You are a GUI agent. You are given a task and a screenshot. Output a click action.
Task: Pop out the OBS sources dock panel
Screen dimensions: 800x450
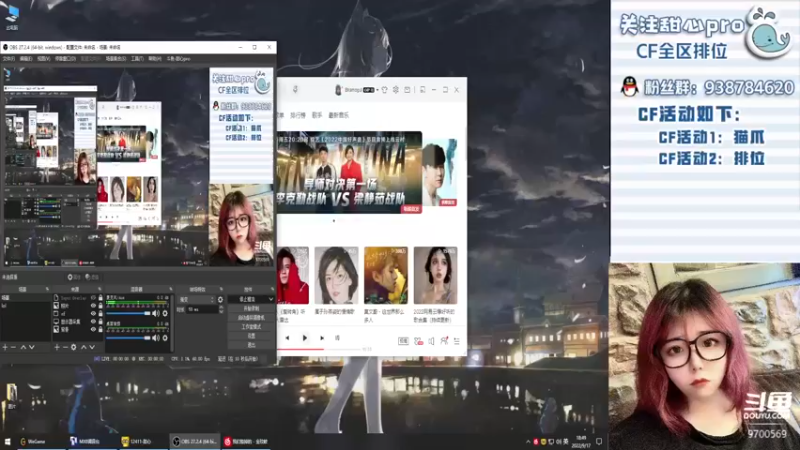[99, 289]
